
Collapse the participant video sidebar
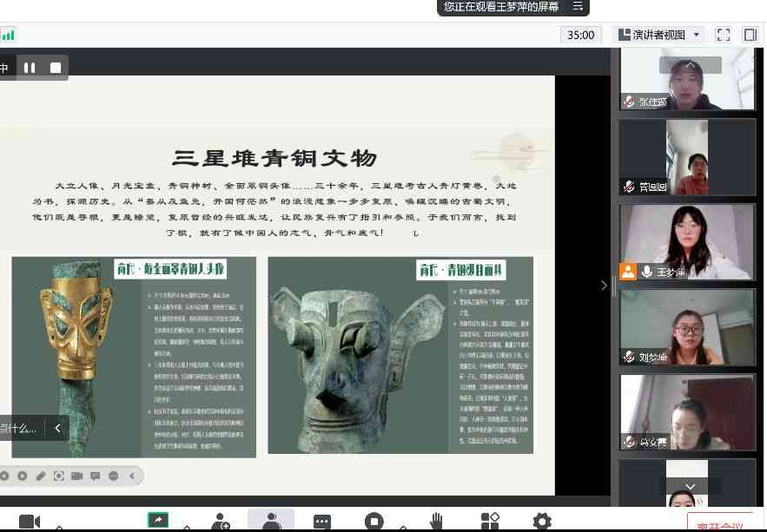[x=605, y=285]
